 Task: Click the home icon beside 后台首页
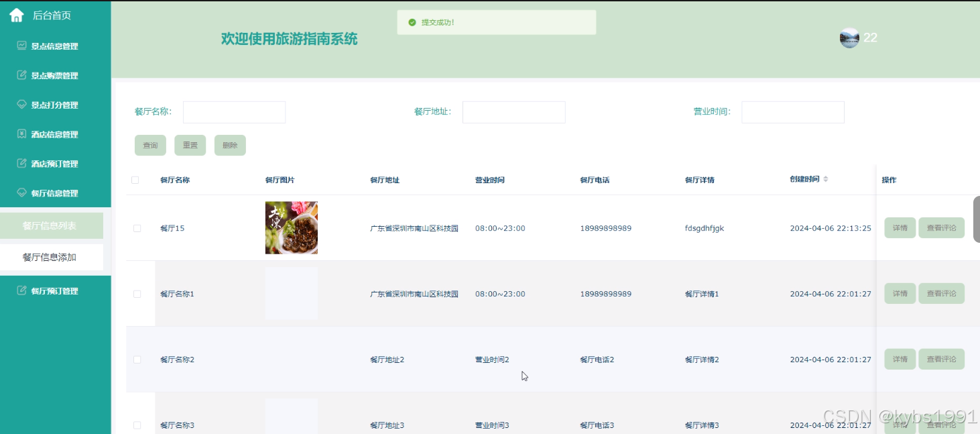(17, 15)
